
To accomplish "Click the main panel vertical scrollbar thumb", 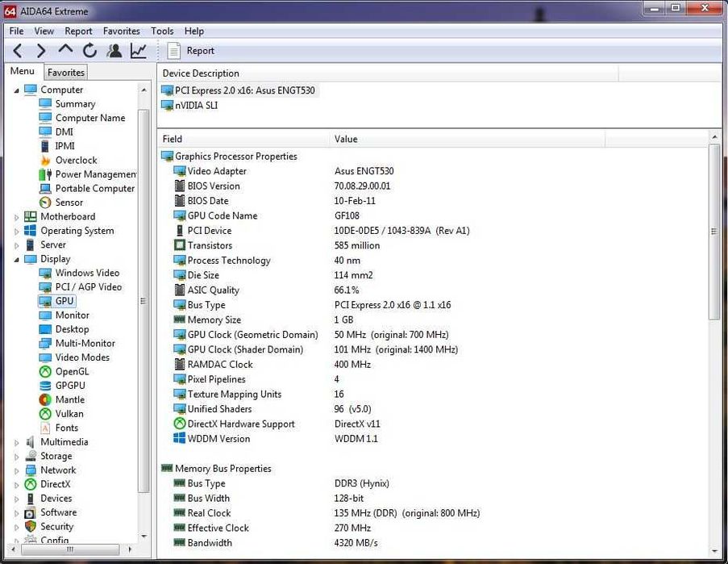I will click(x=714, y=232).
